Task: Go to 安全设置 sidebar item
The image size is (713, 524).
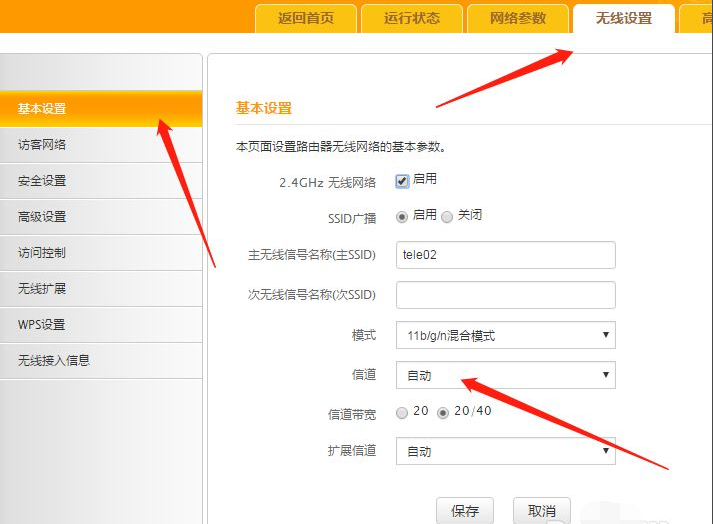Action: click(101, 181)
